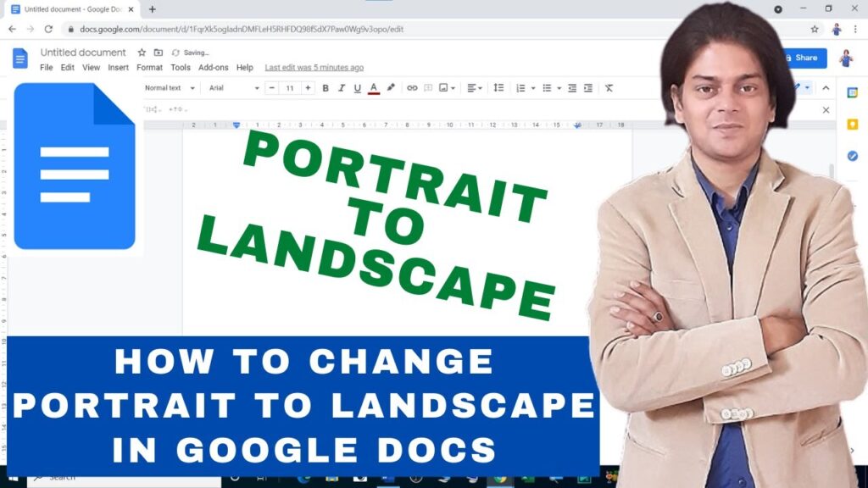Viewport: 868px width, 488px height.
Task: Open the View menu
Action: pyautogui.click(x=92, y=68)
